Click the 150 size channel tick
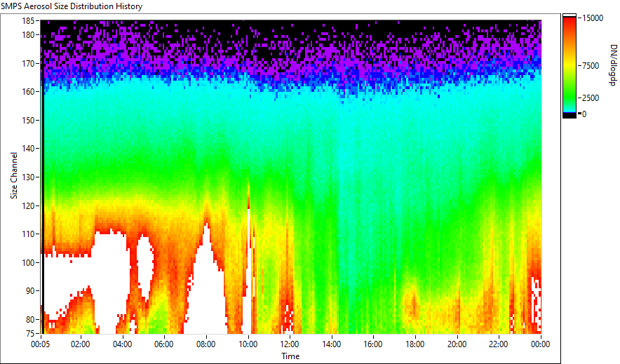This screenshot has width=620, height=364. click(x=29, y=120)
